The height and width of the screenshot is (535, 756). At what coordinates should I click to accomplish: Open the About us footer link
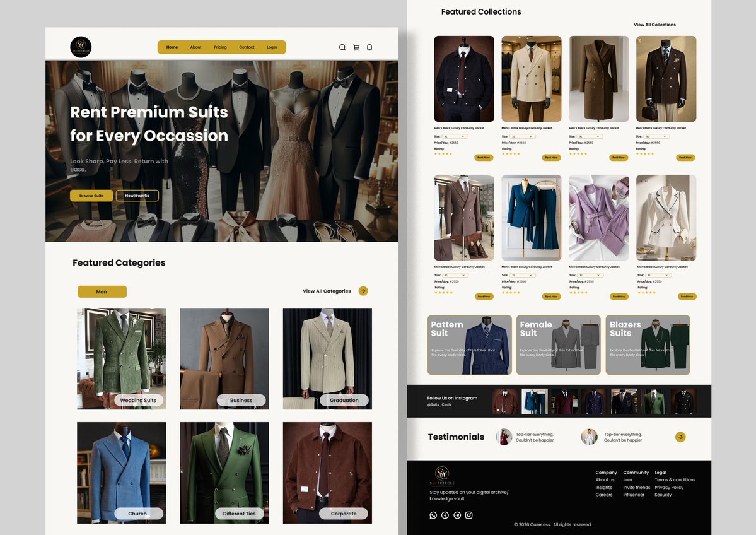point(605,480)
